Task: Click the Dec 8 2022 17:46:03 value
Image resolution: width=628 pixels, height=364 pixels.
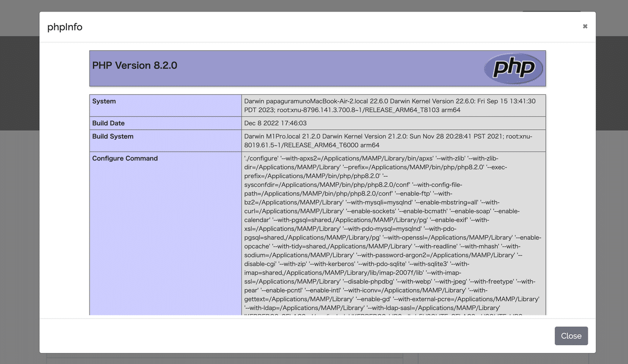Action: pos(275,123)
